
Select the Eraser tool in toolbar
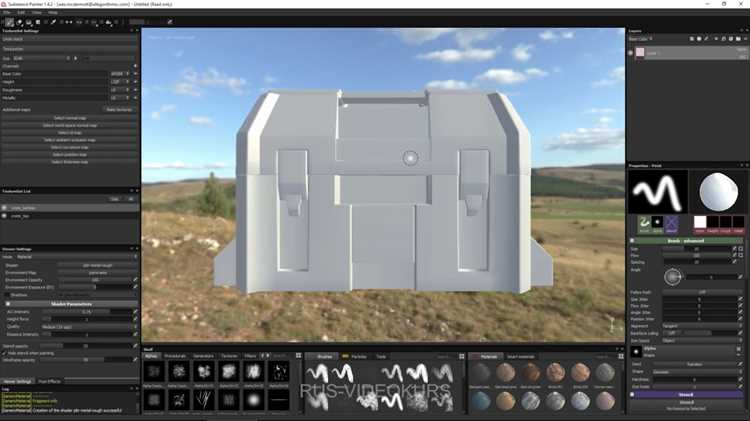click(20, 22)
